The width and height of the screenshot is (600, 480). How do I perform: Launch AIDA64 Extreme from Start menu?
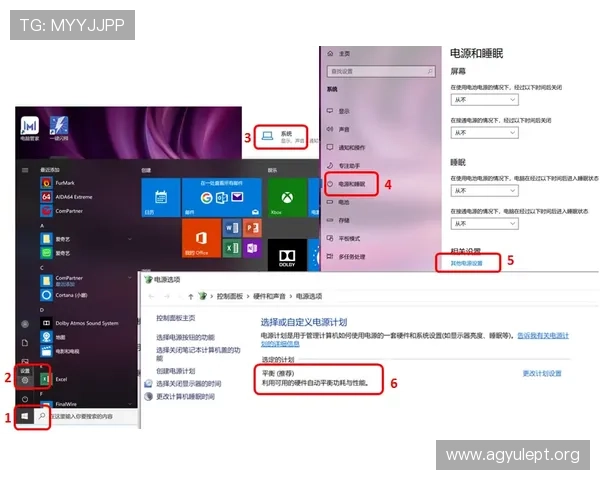(x=67, y=197)
